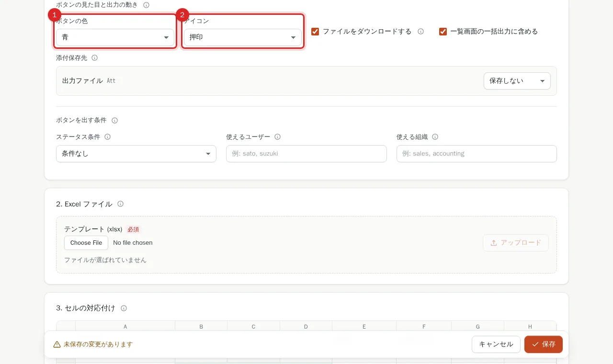
Task: Open the 保存しない dropdown for 出力ファイル
Action: click(517, 81)
